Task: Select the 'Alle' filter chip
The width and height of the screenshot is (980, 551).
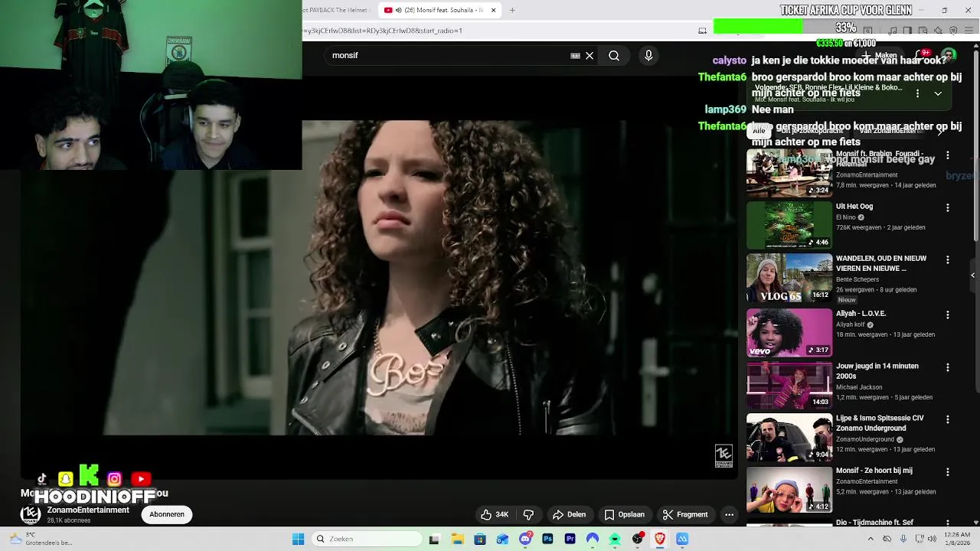Action: click(758, 131)
